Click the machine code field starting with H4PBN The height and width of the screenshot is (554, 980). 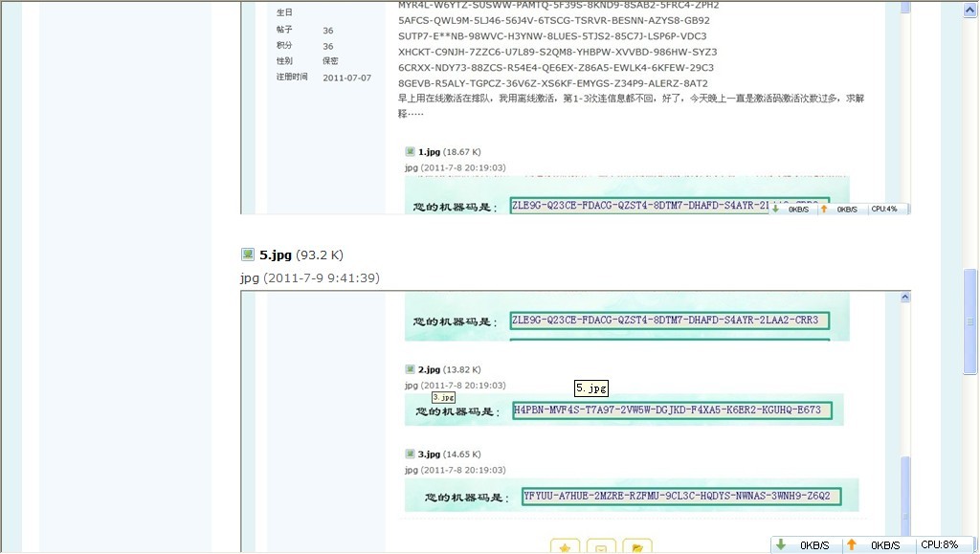[671, 410]
